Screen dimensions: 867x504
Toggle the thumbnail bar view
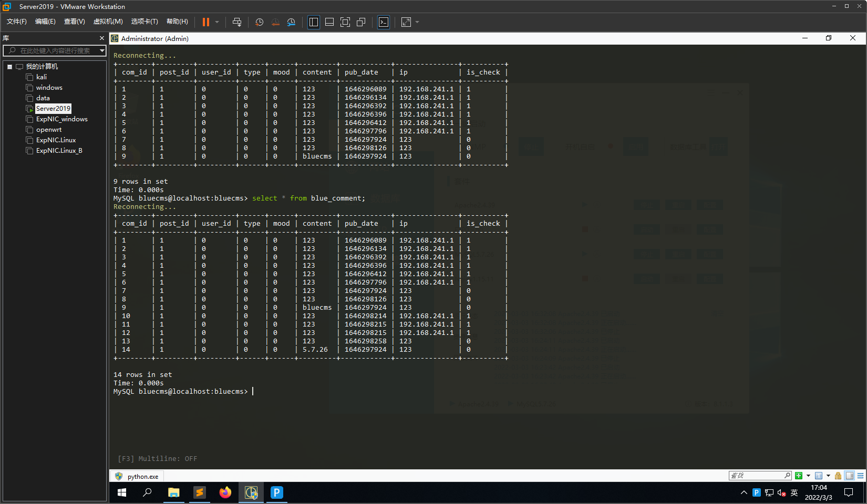(329, 22)
